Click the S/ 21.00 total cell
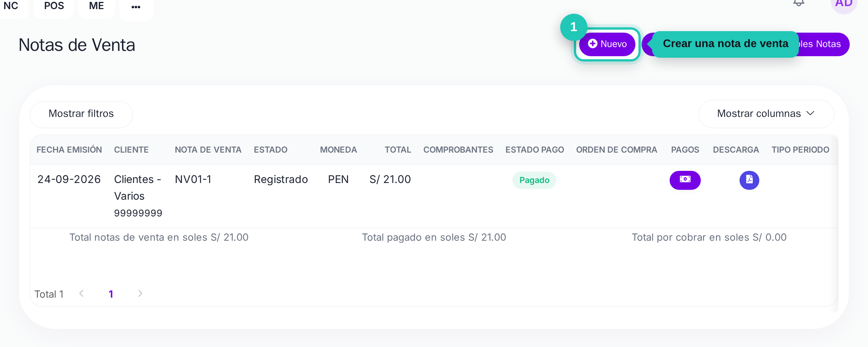 point(390,179)
